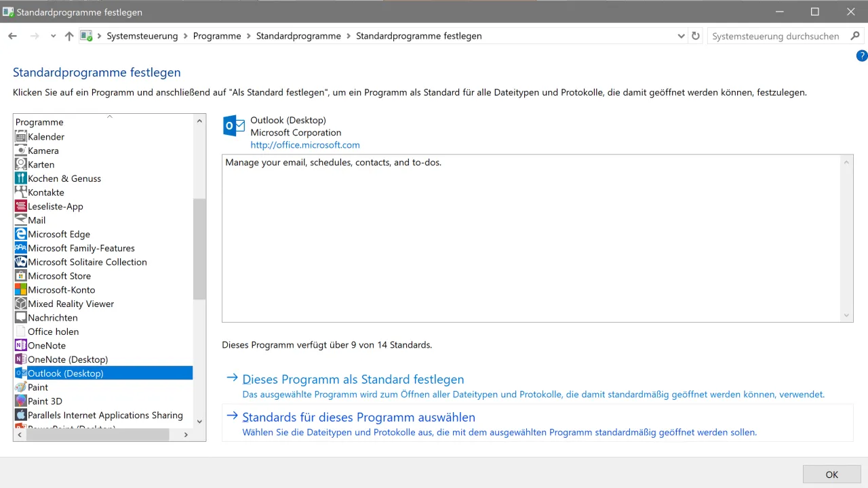Click the Mail envelope icon

tap(20, 220)
